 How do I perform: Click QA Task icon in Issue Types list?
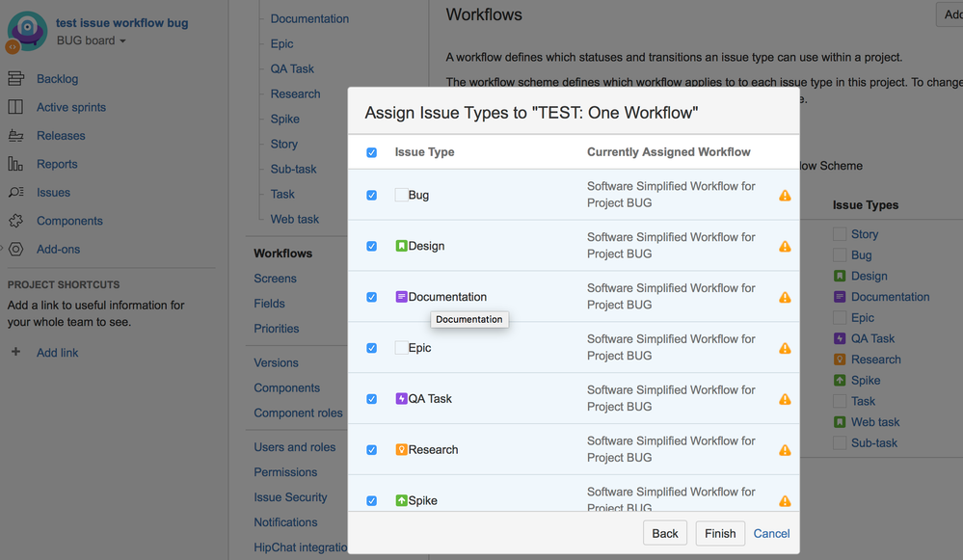[x=840, y=338]
